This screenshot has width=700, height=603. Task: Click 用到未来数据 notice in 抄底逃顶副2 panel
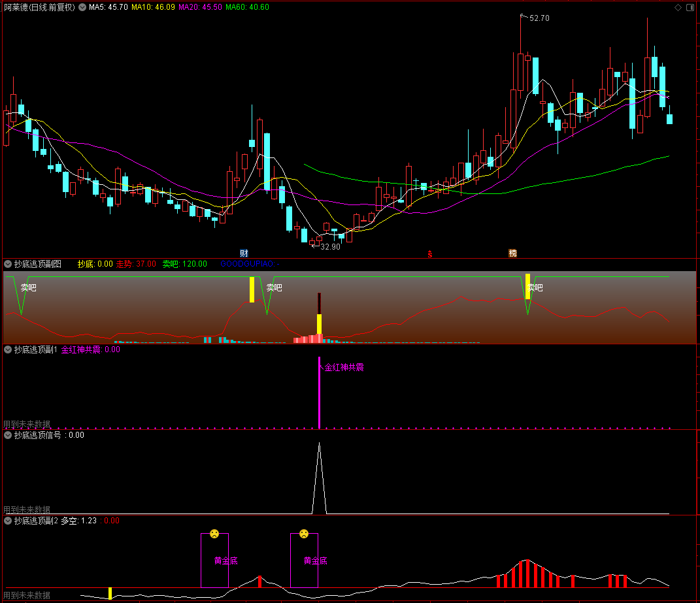(27, 595)
